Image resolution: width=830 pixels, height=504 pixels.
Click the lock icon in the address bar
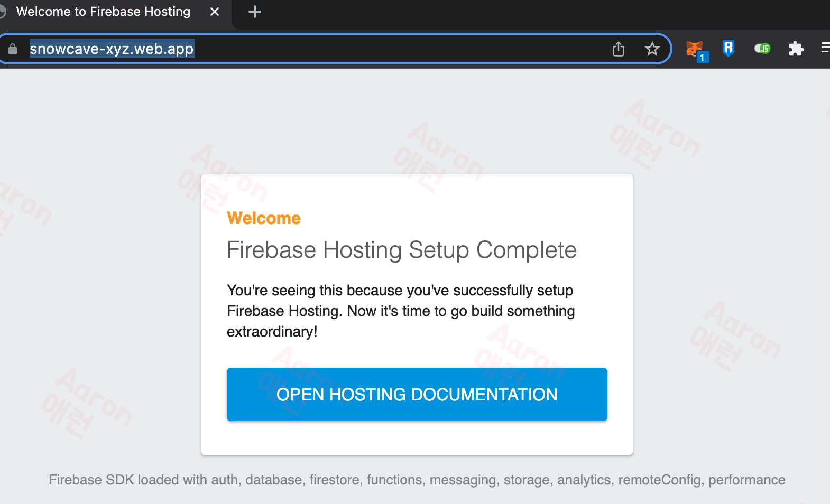pos(13,49)
